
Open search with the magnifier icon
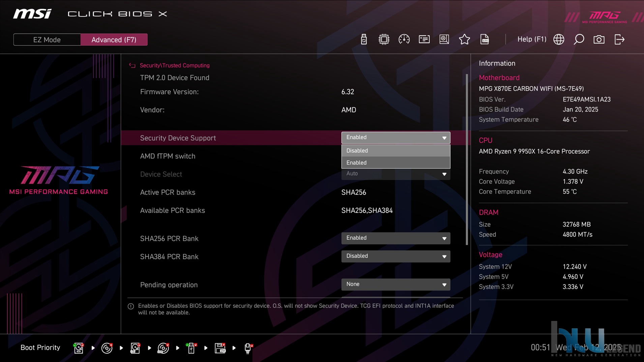[579, 39]
